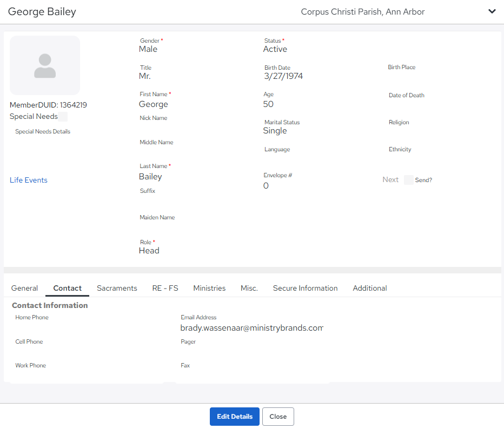Open the Sacraments tab

[117, 288]
